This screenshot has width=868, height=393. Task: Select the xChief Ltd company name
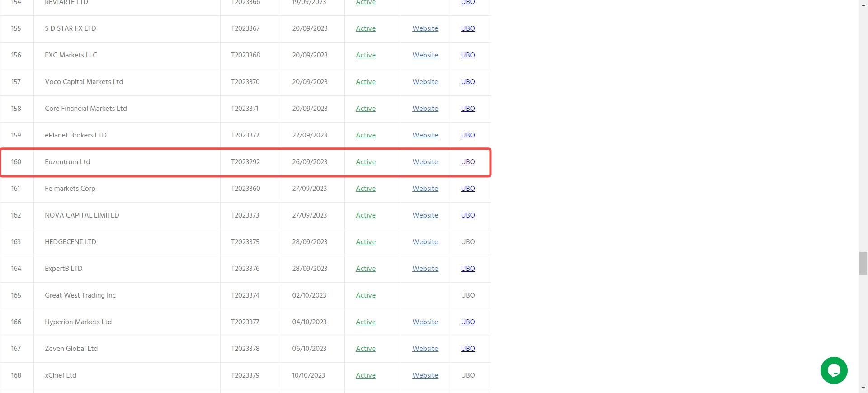(x=61, y=375)
